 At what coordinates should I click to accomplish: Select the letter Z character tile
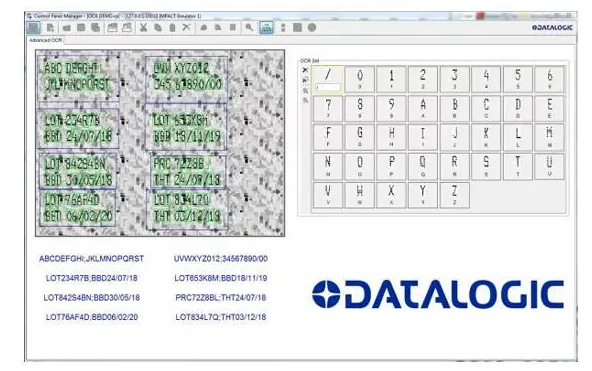[x=454, y=195]
